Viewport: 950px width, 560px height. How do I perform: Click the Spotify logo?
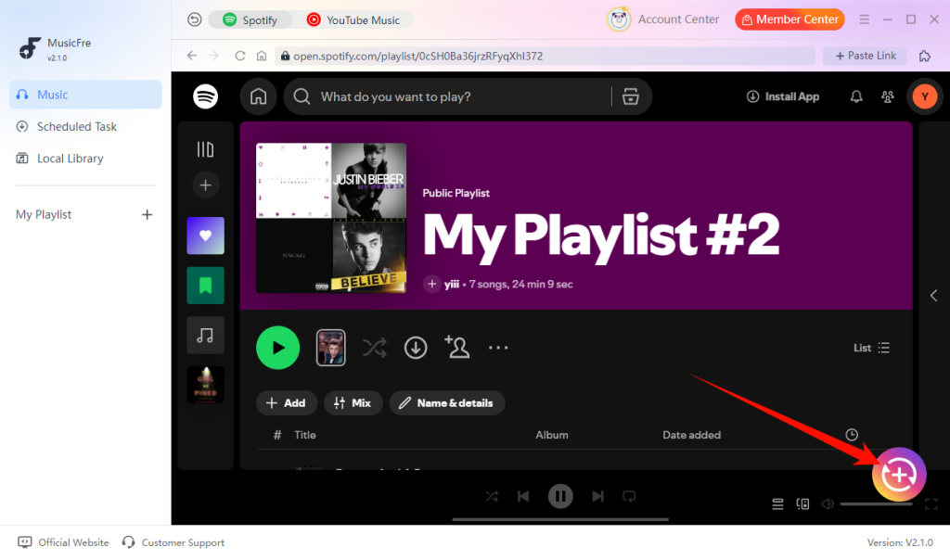205,96
